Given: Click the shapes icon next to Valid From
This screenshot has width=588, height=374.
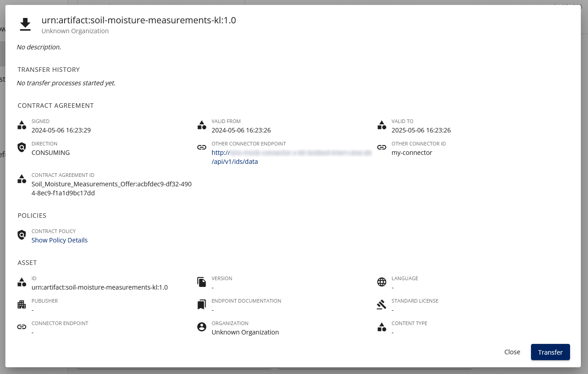Looking at the screenshot, I should pyautogui.click(x=202, y=125).
